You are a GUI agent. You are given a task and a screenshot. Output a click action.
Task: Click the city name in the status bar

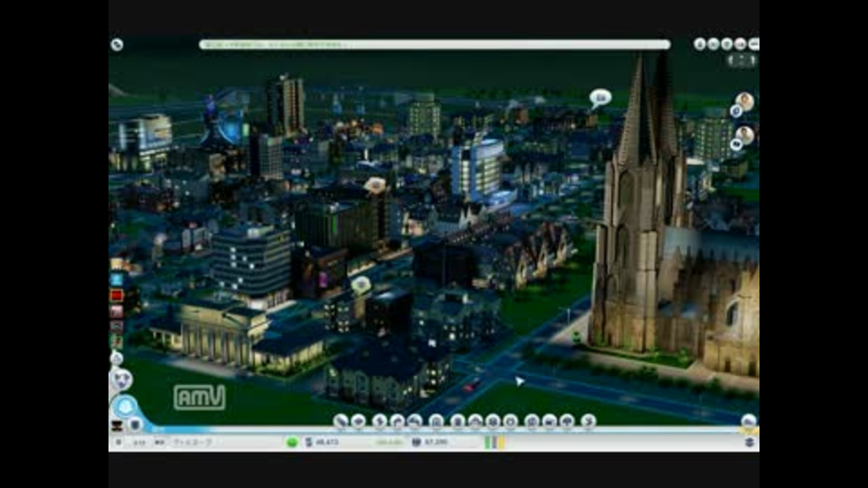192,442
